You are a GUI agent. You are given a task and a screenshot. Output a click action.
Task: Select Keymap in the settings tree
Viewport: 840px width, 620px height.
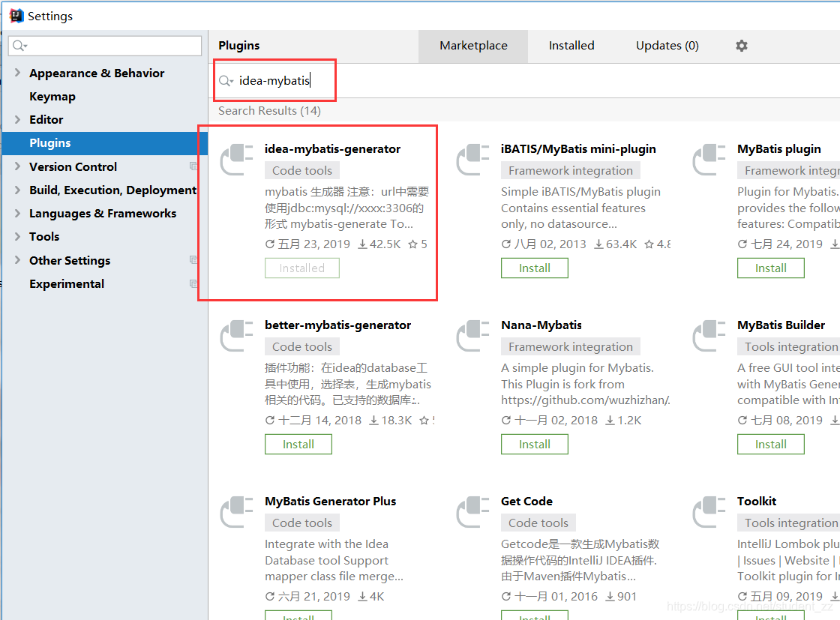[52, 97]
